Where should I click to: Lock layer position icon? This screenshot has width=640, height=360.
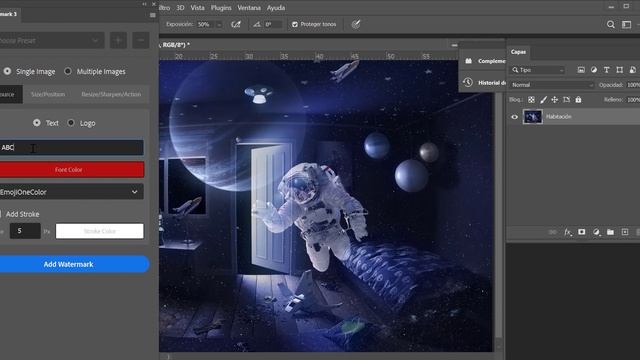[x=554, y=100]
